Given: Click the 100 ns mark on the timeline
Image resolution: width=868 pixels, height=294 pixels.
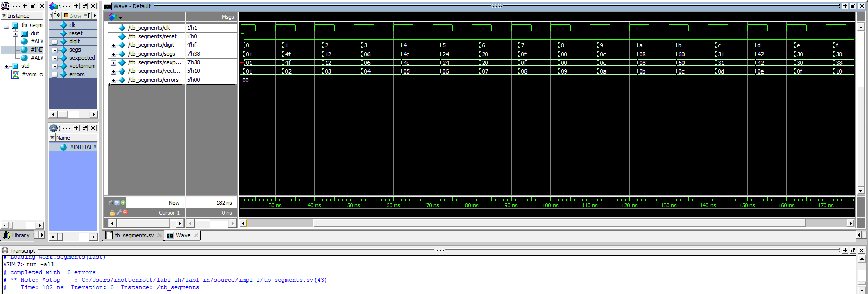Looking at the screenshot, I should (x=550, y=205).
